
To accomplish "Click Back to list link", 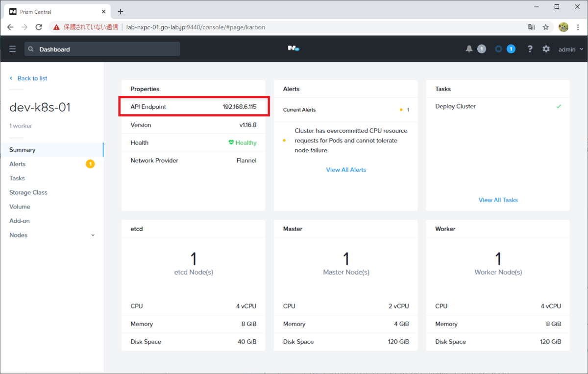I will coord(28,78).
